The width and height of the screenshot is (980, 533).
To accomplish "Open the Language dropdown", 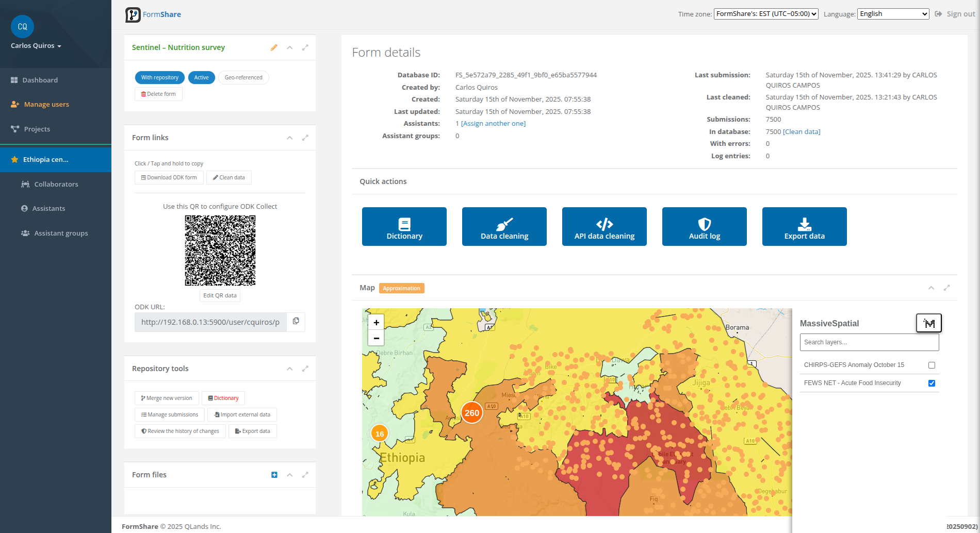I will pyautogui.click(x=893, y=14).
